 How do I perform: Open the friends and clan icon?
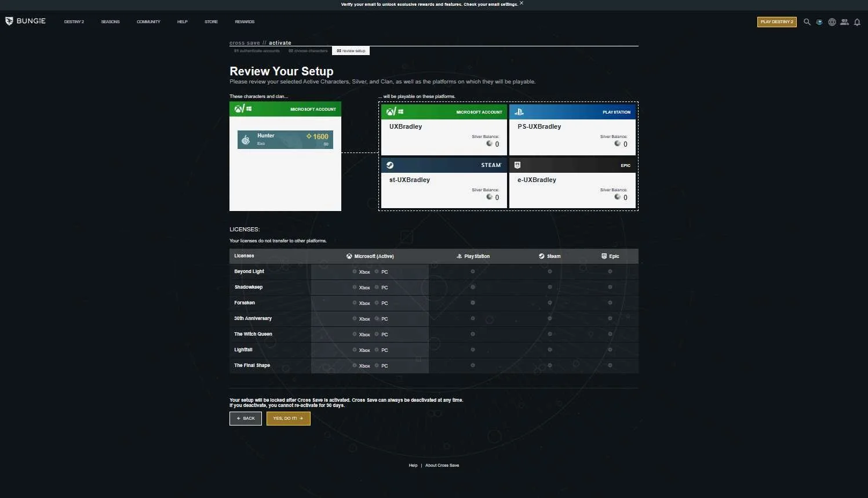[x=844, y=22]
